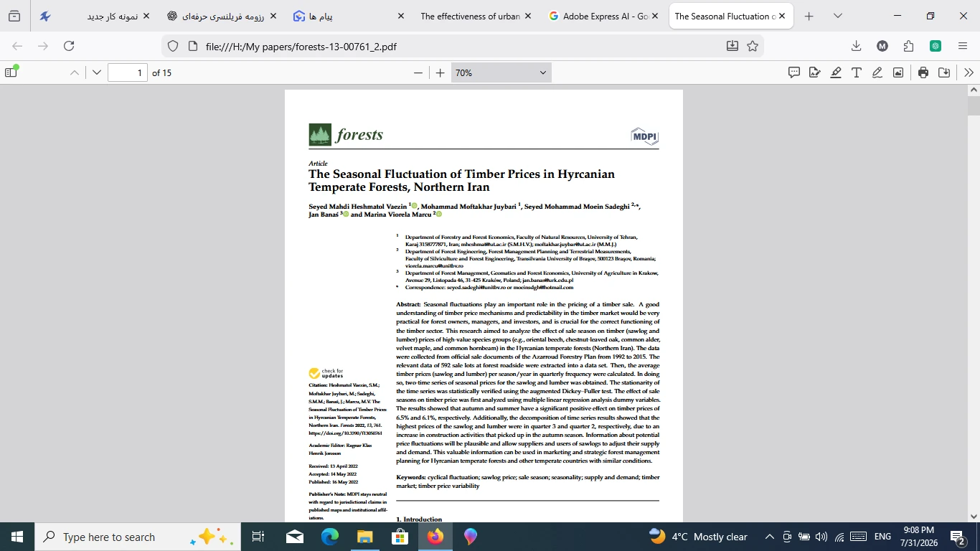
Task: Save the PDF via viewer toolbar
Action: [x=944, y=72]
